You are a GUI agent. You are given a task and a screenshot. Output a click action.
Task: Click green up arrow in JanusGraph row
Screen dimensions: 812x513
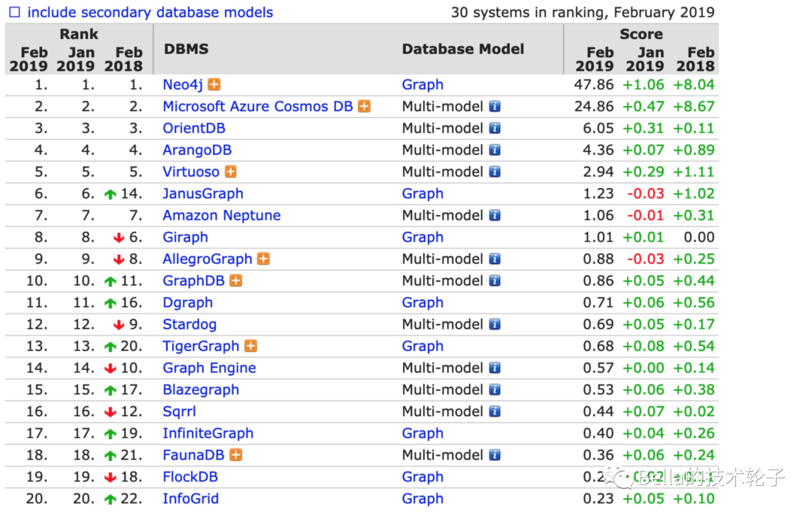110,194
